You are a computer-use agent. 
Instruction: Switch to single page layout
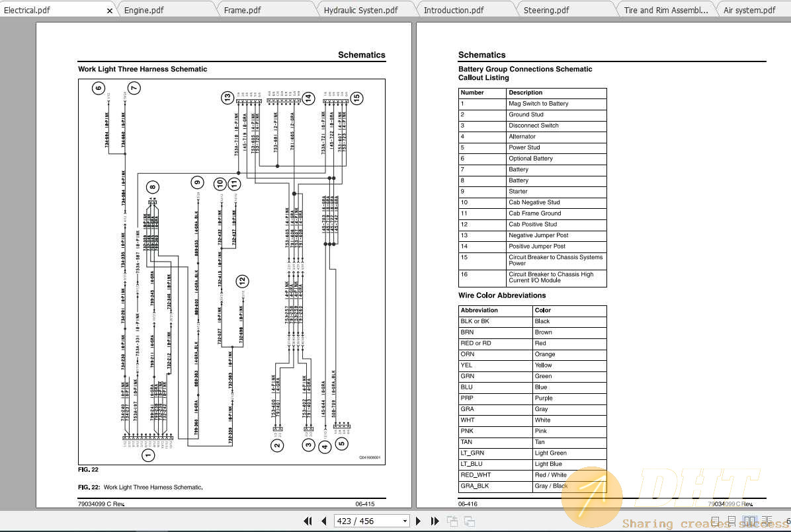coord(716,521)
